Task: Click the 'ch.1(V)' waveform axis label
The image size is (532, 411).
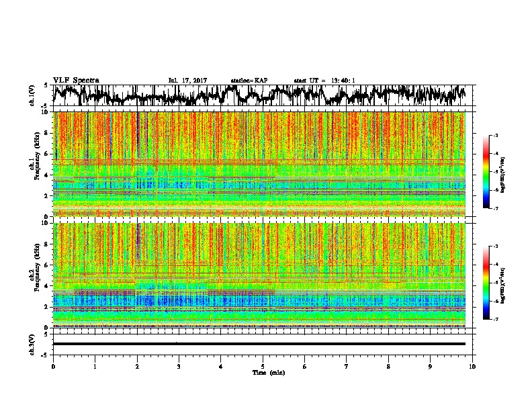Action: pos(32,95)
